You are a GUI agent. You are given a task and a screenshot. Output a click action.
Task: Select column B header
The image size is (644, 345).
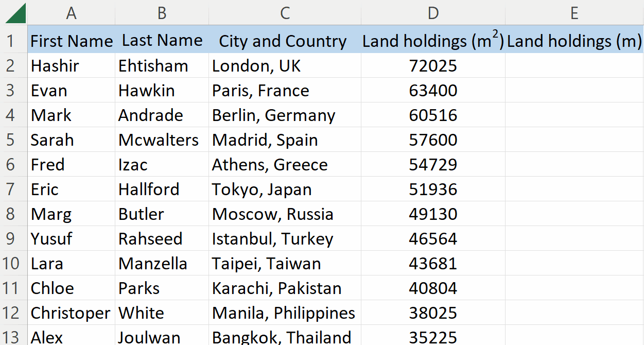(x=162, y=13)
